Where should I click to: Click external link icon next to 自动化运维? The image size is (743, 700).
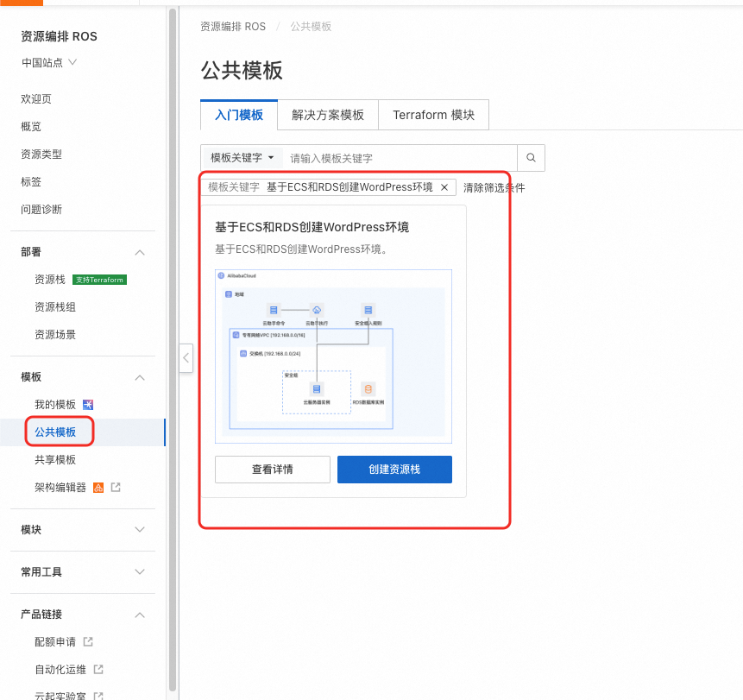click(x=98, y=669)
